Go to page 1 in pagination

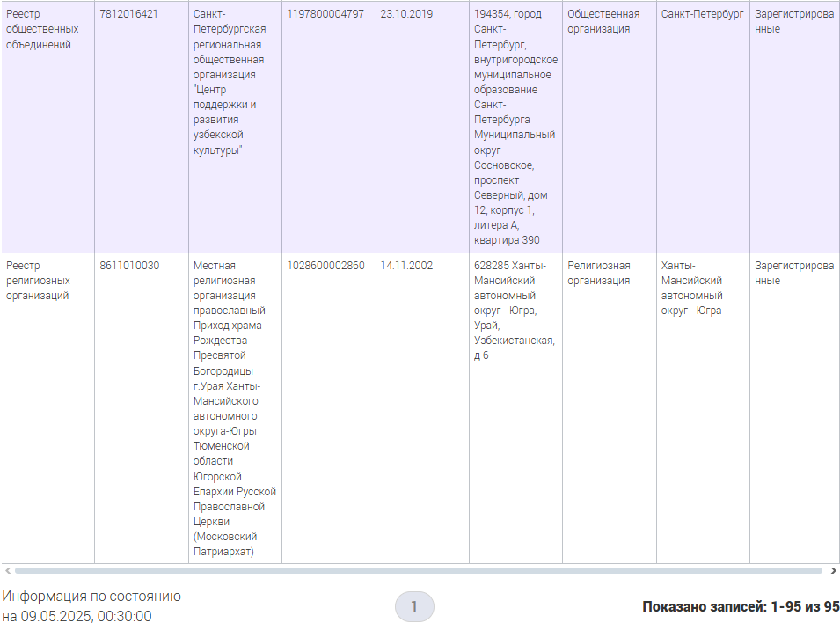[414, 606]
